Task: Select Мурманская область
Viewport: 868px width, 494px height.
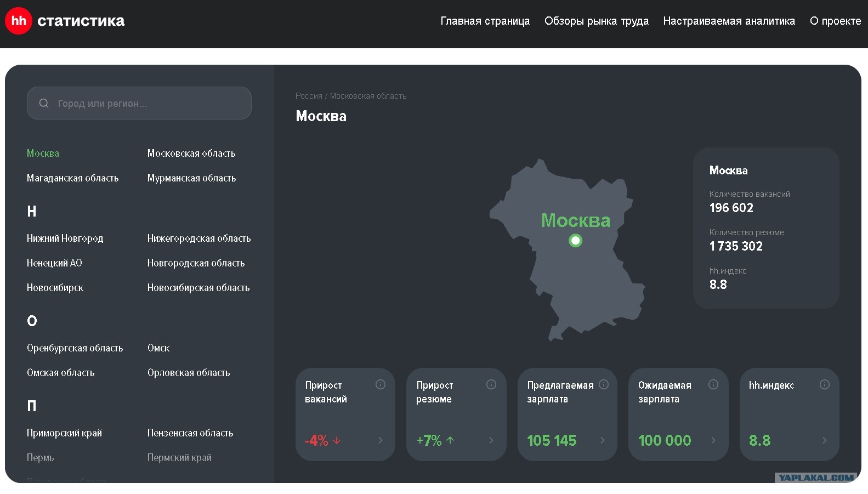Action: pyautogui.click(x=191, y=178)
